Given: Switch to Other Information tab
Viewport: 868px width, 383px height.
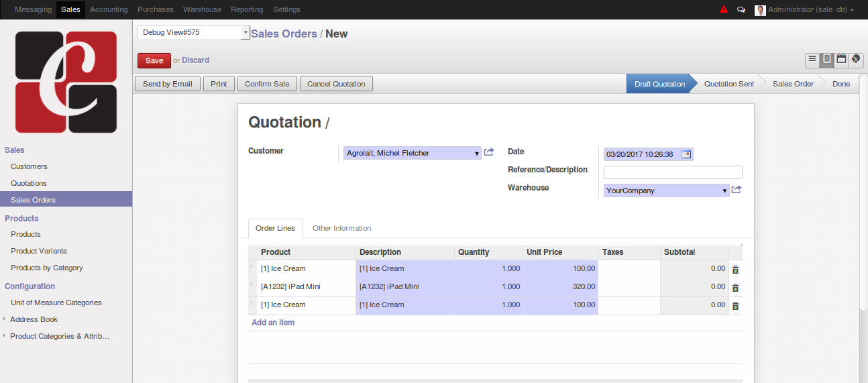Looking at the screenshot, I should (x=341, y=228).
